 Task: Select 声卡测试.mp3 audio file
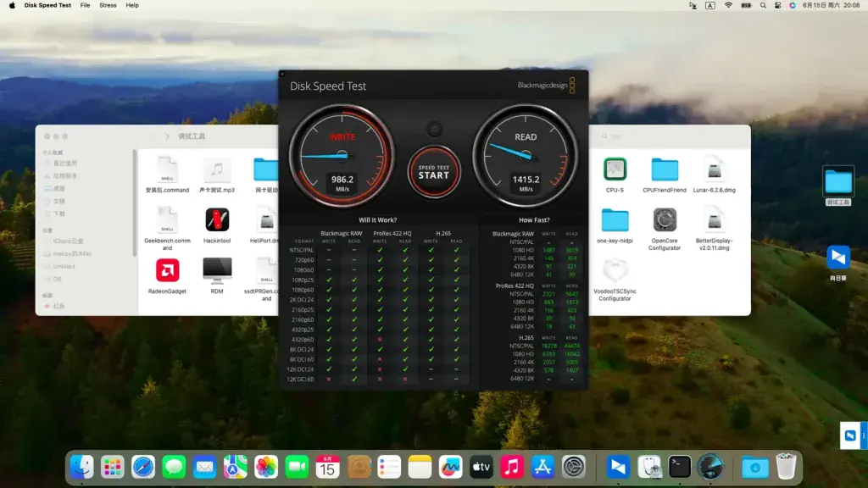click(217, 175)
